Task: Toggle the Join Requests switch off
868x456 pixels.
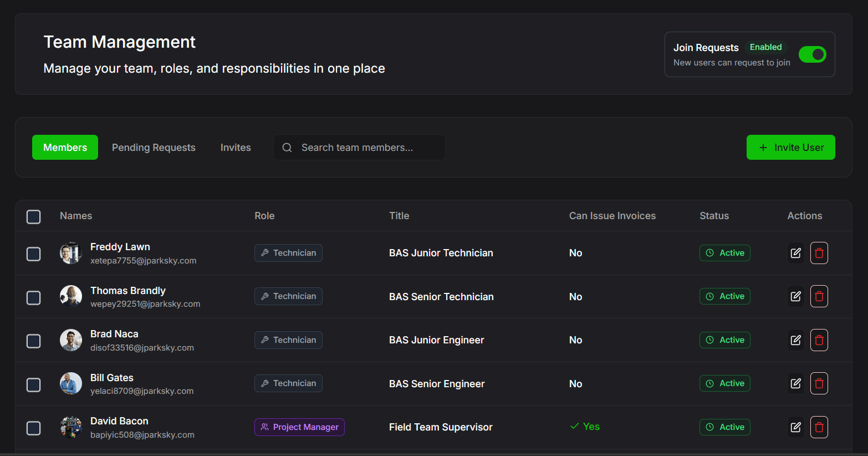Action: (x=812, y=54)
